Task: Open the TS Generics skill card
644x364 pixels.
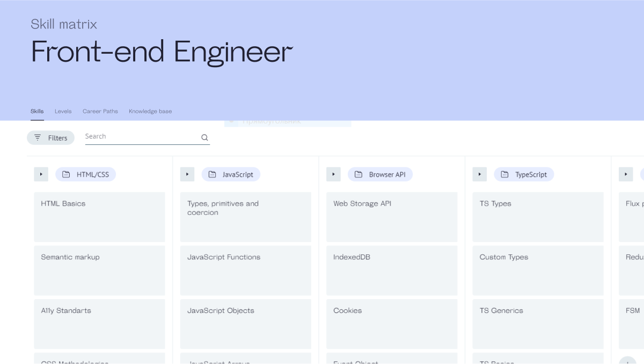Action: (538, 324)
